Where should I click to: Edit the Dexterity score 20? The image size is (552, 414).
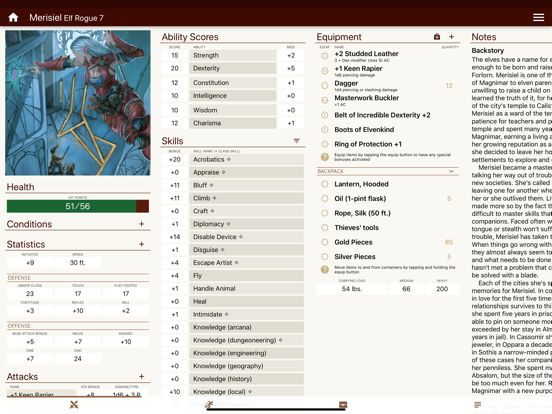[x=175, y=68]
